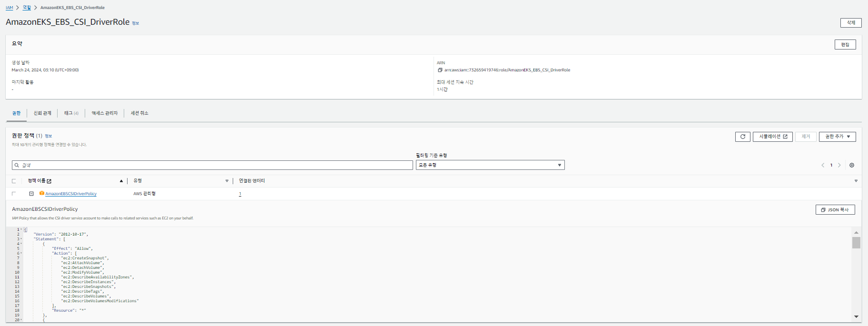This screenshot has width=868, height=326.
Task: Copy policy with the JSON 복사 button
Action: tap(835, 210)
